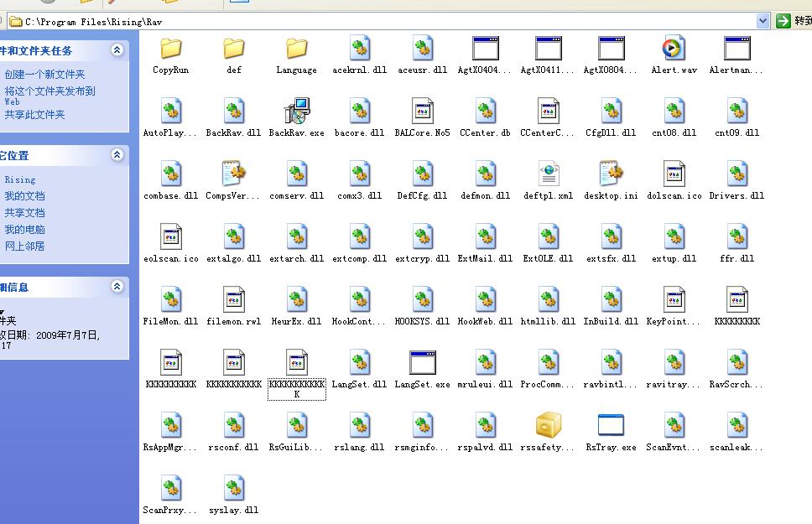This screenshot has width=812, height=524.
Task: Select the RavScrch file icon
Action: [737, 362]
